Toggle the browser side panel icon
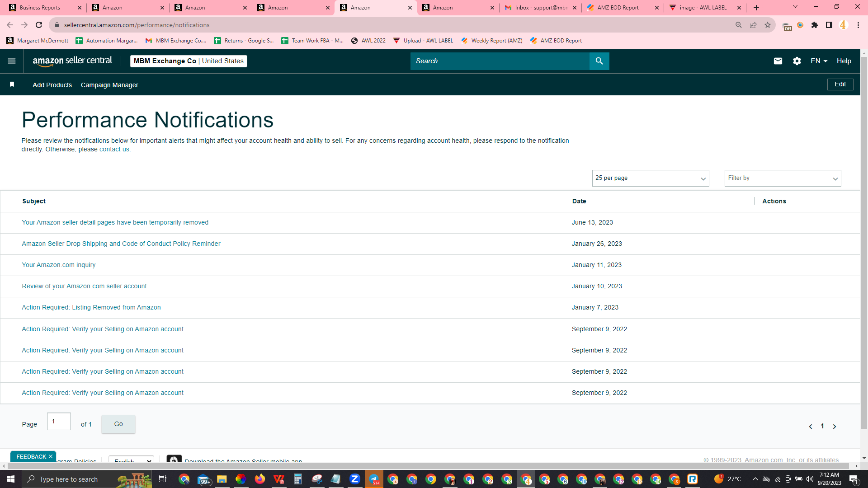Image resolution: width=868 pixels, height=488 pixels. pos(829,25)
